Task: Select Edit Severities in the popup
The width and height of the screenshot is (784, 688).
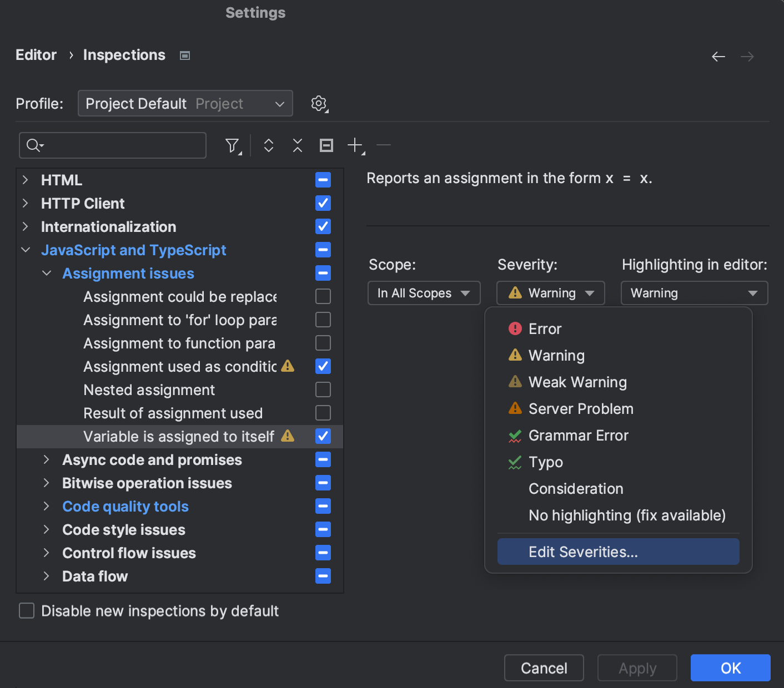Action: (618, 552)
